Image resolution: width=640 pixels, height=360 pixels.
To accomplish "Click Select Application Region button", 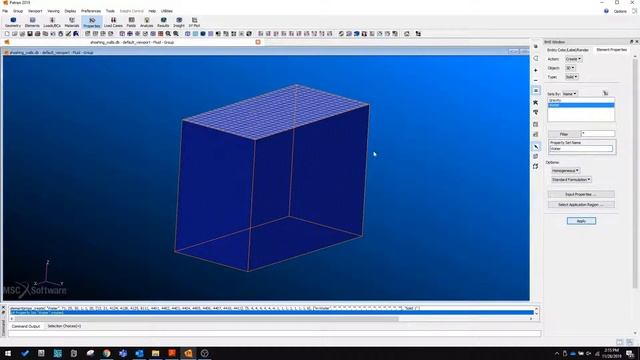I will [x=581, y=204].
